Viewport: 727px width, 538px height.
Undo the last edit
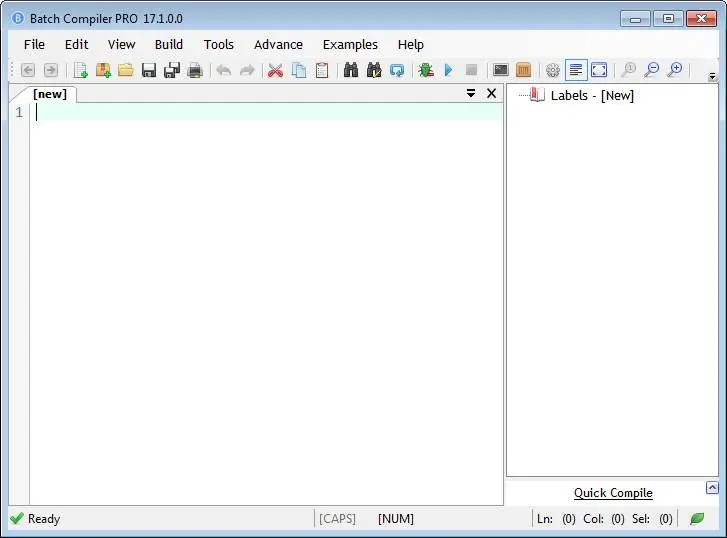224,70
